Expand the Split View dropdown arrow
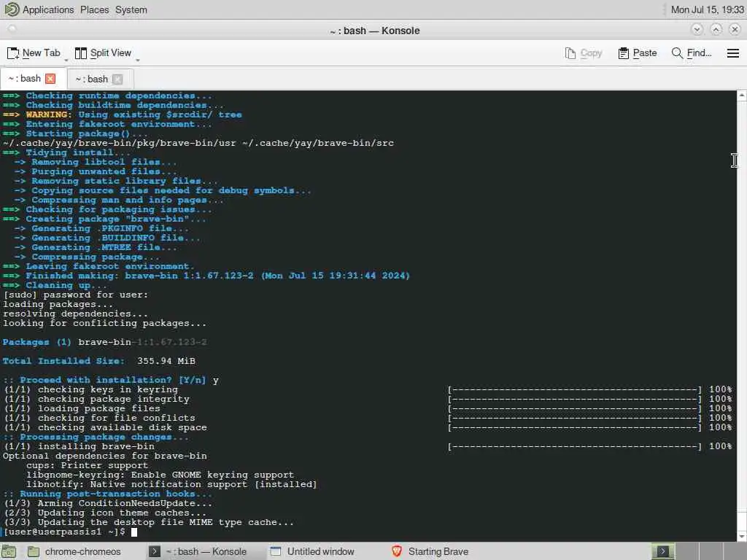 tap(138, 59)
